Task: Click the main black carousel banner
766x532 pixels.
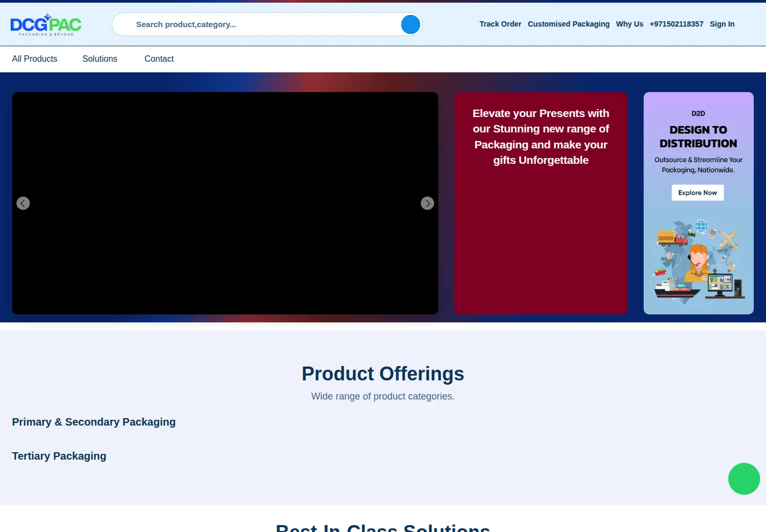Action: pyautogui.click(x=225, y=203)
